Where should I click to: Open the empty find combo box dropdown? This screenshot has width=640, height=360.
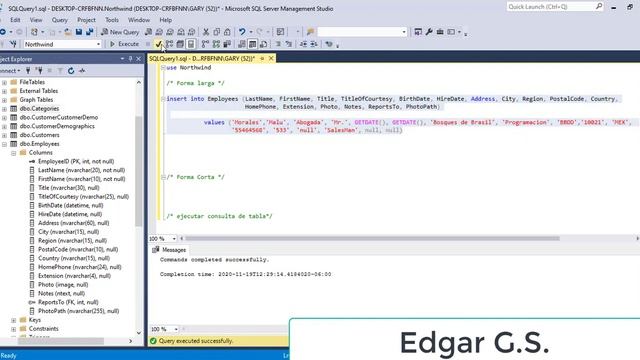(x=404, y=32)
